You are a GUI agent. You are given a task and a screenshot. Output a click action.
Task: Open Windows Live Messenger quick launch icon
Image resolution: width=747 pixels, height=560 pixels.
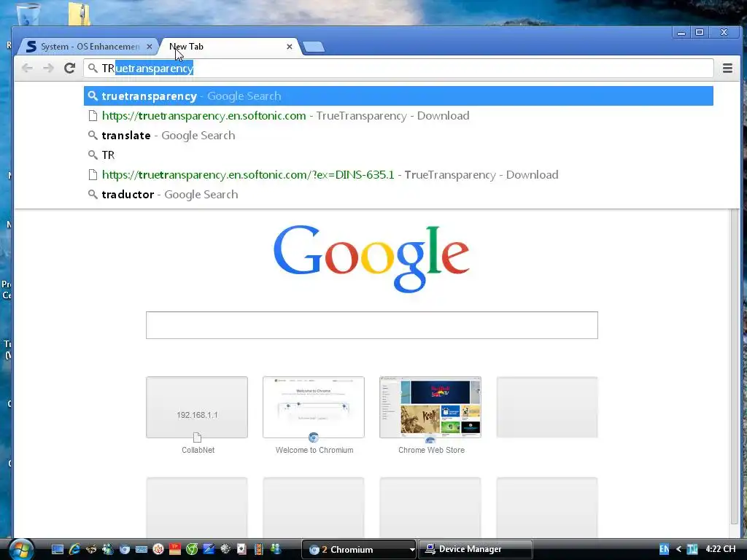click(108, 550)
